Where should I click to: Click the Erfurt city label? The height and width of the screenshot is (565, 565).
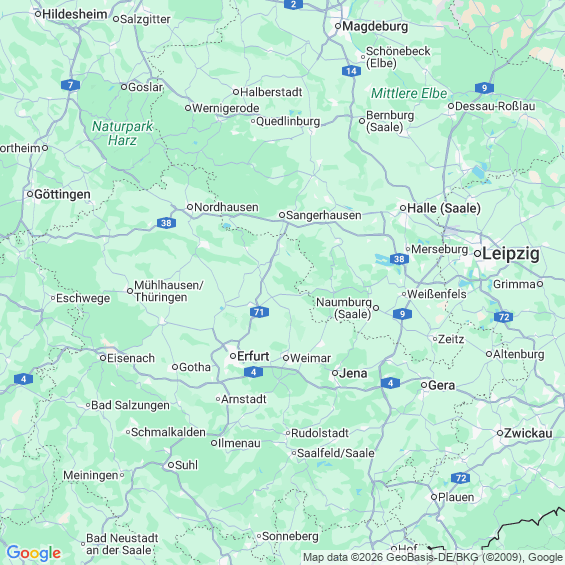(253, 356)
